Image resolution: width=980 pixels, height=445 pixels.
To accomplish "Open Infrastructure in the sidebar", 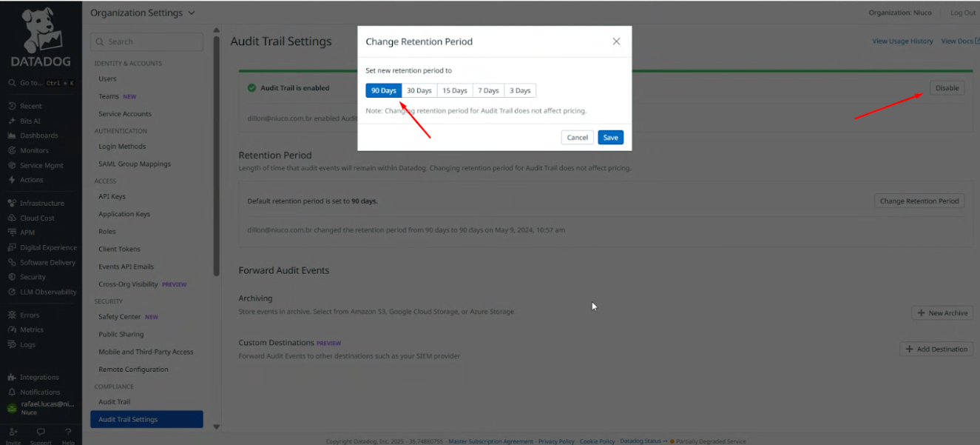I will pos(36,203).
